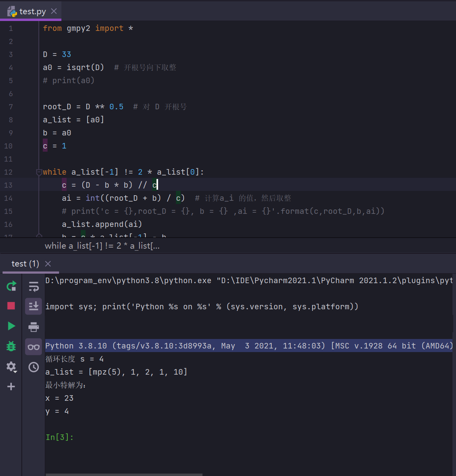This screenshot has height=476, width=456.
Task: Click the highlighted Python 3.8.10 version line
Action: tap(249, 346)
